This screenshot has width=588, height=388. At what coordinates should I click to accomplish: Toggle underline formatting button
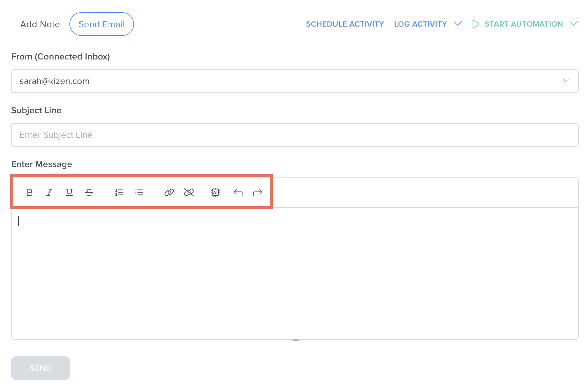[x=69, y=192]
